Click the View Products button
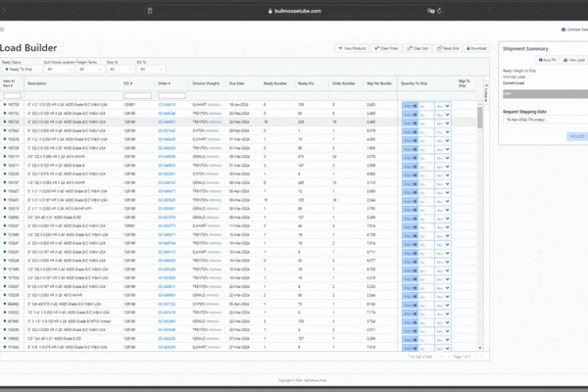Viewport: 588px width, 392px height. click(x=352, y=47)
